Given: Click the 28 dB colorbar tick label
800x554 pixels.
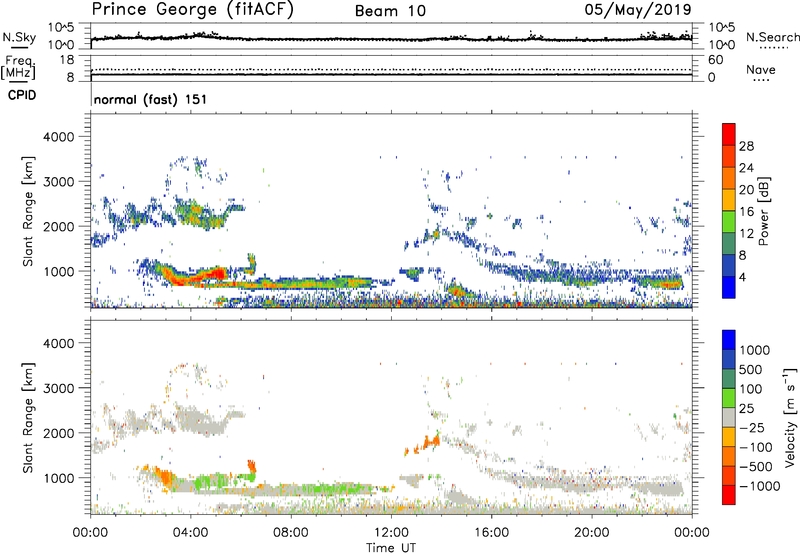Looking at the screenshot, I should coord(746,147).
